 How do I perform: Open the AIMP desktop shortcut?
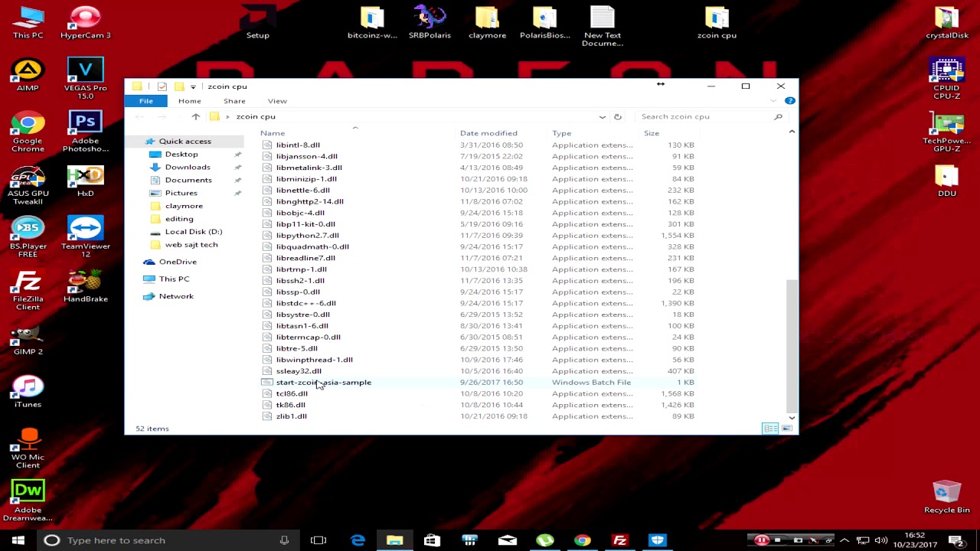coord(28,75)
